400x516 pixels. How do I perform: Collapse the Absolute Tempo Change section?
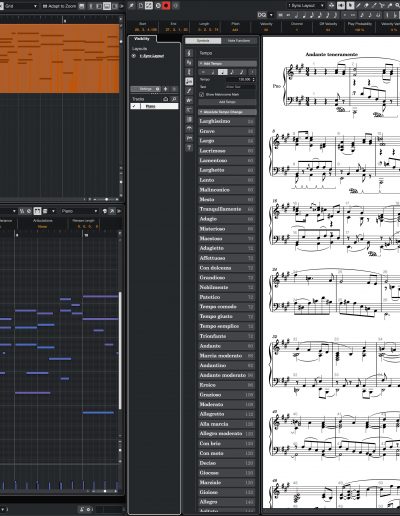[201, 112]
